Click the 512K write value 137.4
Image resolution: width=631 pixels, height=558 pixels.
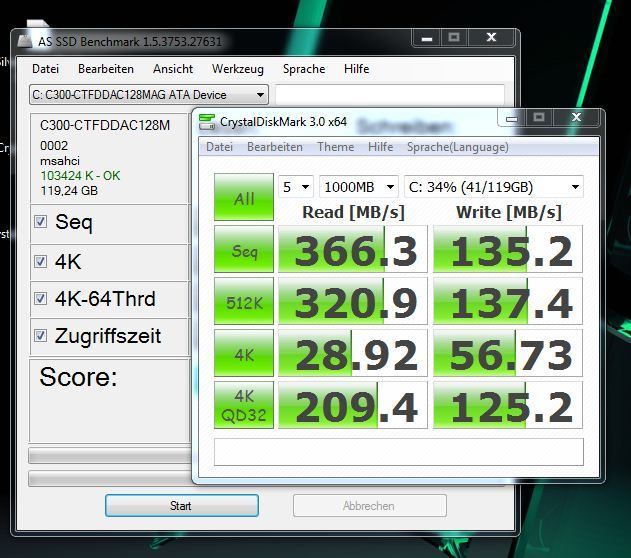point(508,301)
